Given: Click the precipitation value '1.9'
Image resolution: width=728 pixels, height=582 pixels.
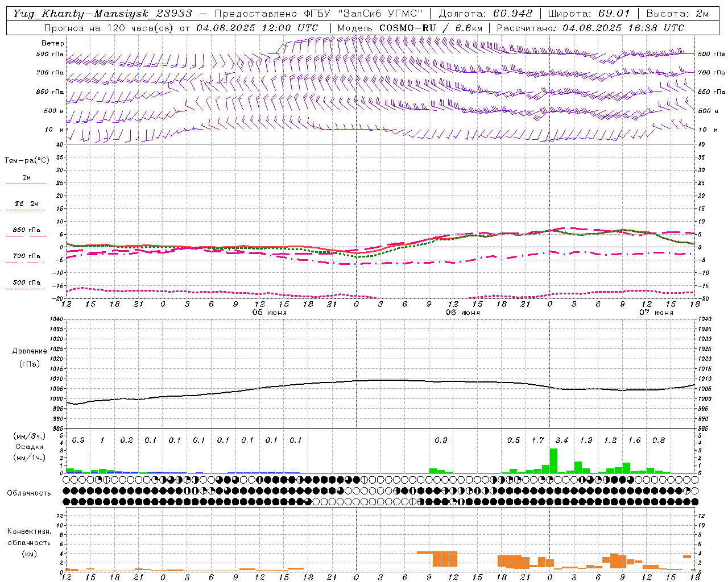Looking at the screenshot, I should pyautogui.click(x=586, y=440).
